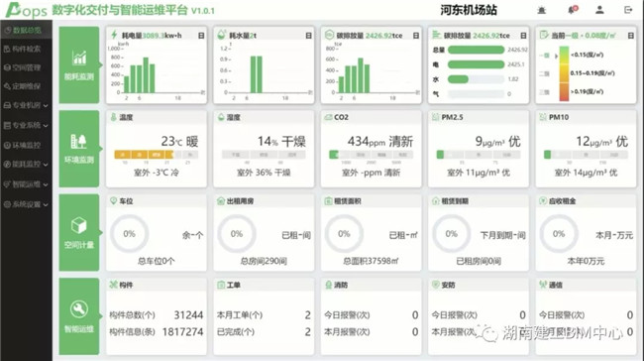Click the droplet icon beside 湿度
This screenshot has height=361, width=644.
click(x=221, y=117)
